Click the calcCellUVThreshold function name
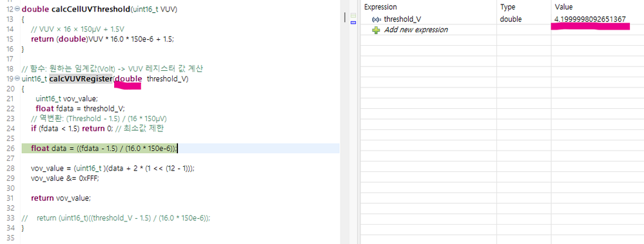Image resolution: width=644 pixels, height=244 pixels. 90,9
